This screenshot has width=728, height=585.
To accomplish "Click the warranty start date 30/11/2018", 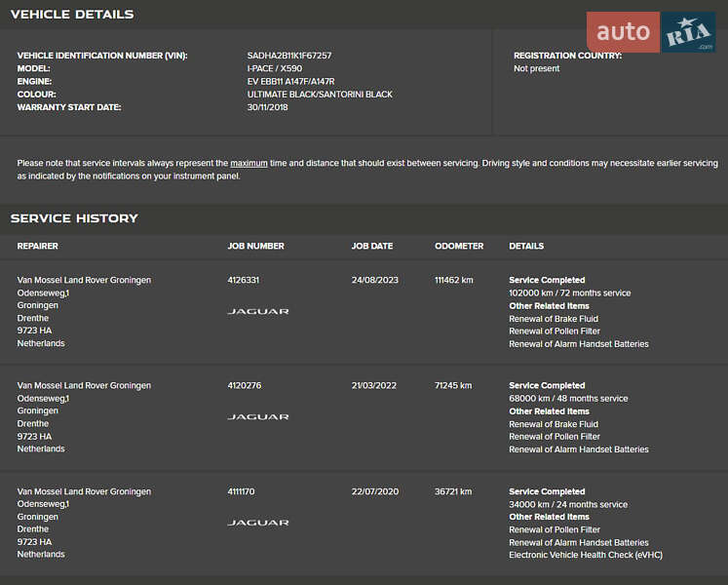I will [268, 107].
